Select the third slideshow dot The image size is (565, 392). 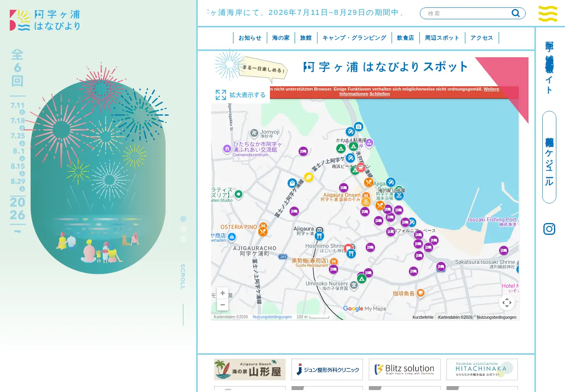(183, 239)
